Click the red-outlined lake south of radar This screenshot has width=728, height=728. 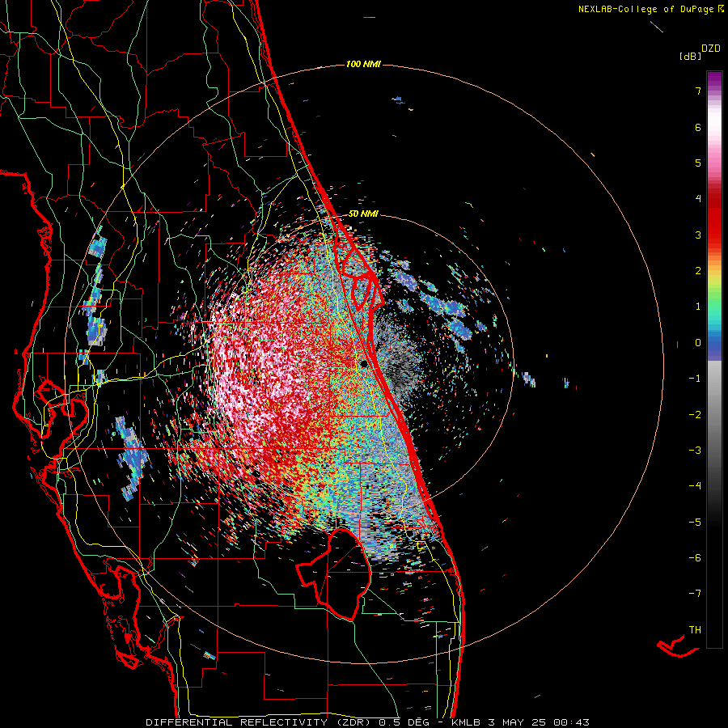coord(335,574)
